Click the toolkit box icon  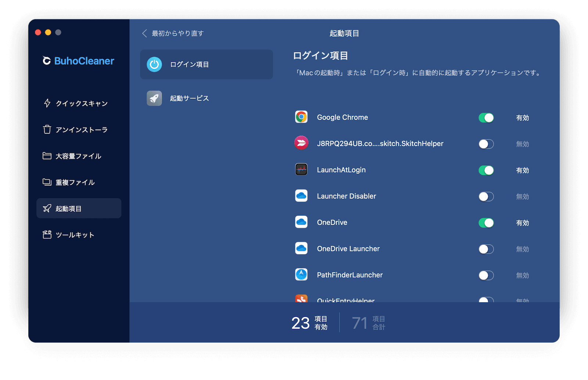tap(47, 235)
